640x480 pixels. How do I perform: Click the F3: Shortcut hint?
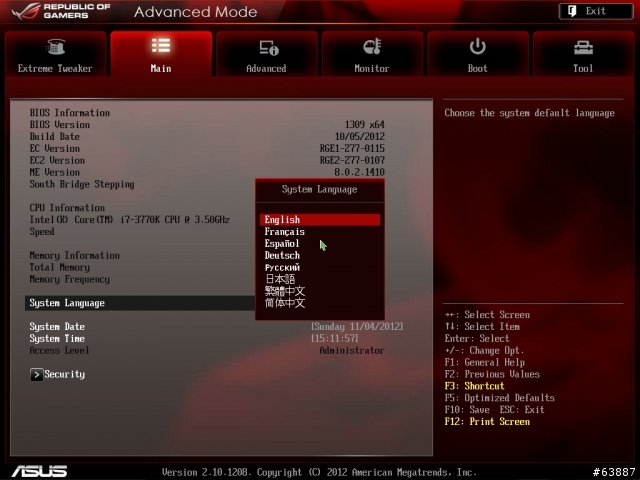(475, 386)
